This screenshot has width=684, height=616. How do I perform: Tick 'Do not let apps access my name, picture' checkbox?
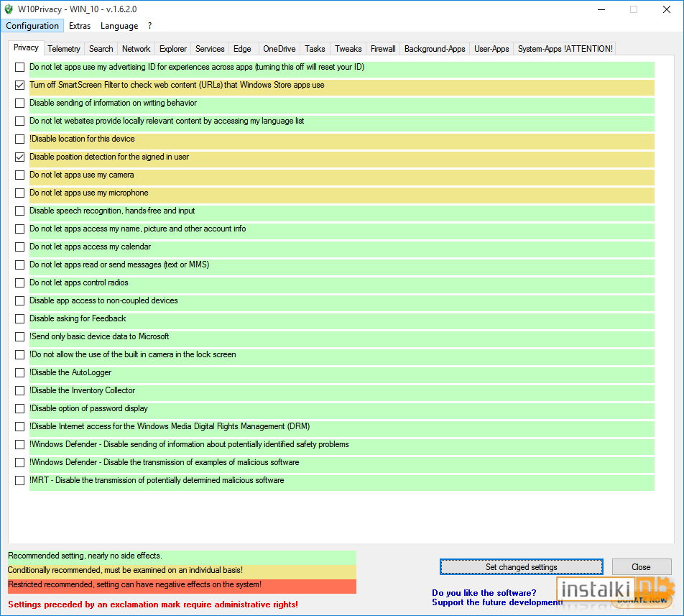19,229
